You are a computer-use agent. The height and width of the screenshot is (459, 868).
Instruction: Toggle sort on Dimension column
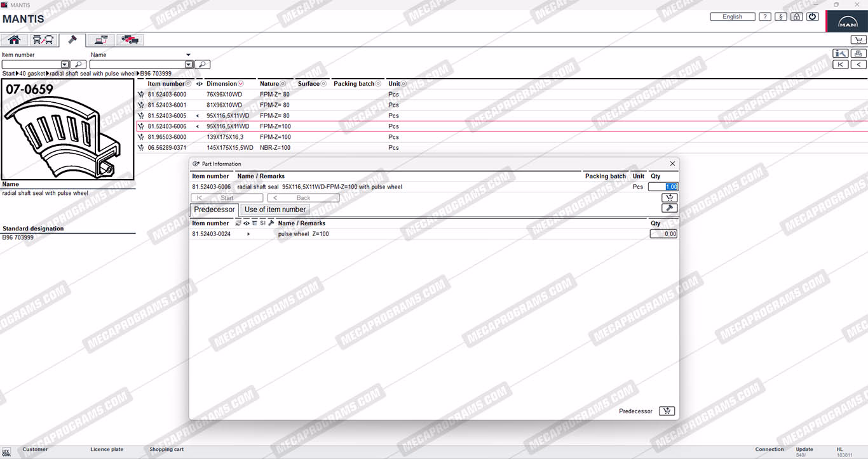coord(240,84)
